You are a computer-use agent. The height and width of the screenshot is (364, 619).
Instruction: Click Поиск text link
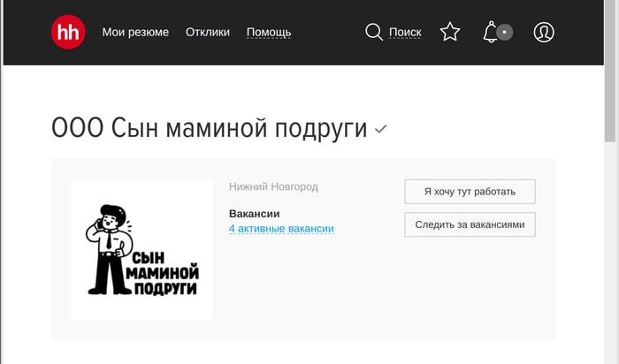405,32
